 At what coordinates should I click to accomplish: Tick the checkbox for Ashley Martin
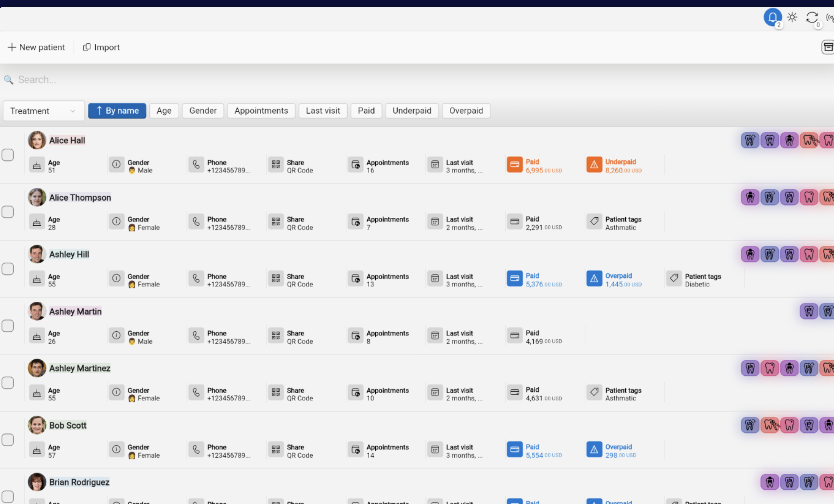pos(8,326)
